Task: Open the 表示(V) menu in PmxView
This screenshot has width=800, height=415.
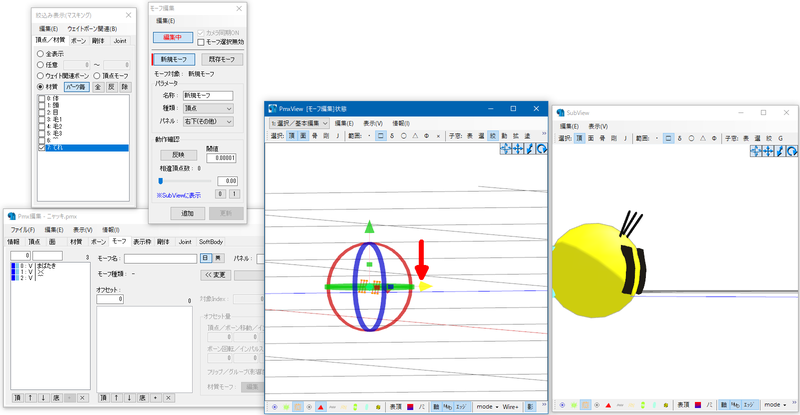Action: 373,123
